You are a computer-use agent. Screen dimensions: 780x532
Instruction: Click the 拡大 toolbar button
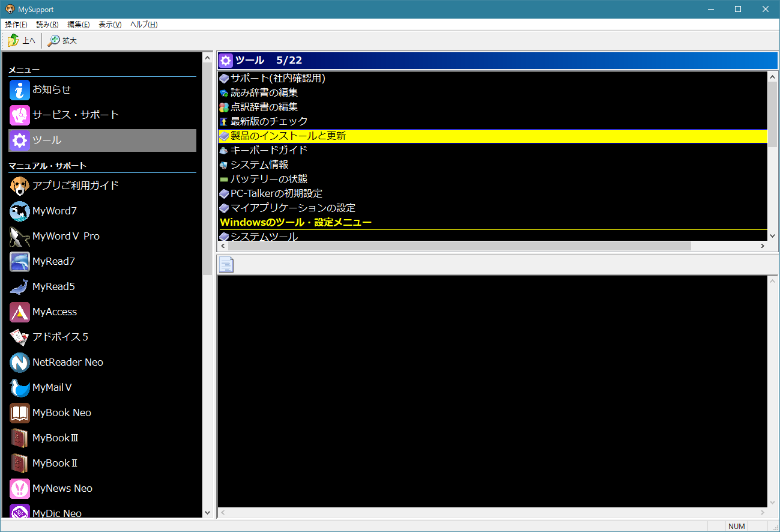(62, 40)
